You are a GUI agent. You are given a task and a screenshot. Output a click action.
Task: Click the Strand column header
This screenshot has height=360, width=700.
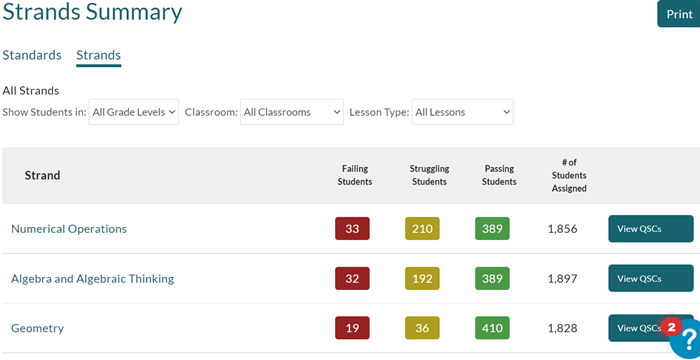point(42,176)
